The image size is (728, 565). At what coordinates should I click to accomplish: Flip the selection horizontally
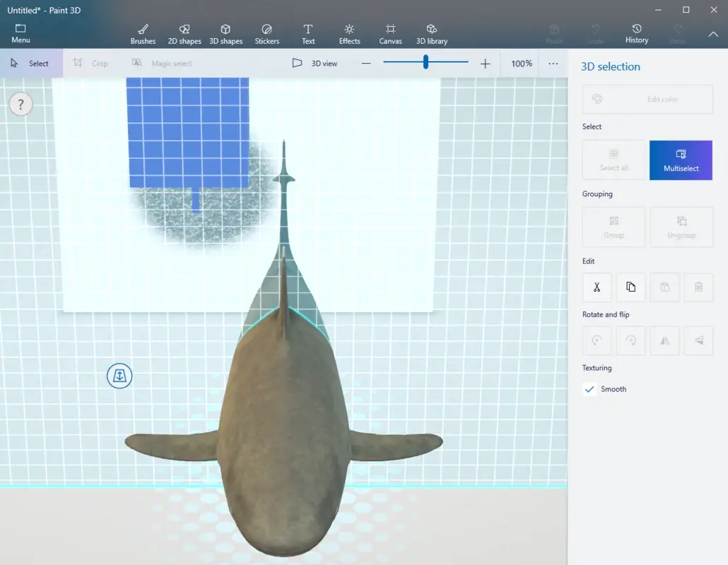[x=664, y=340]
